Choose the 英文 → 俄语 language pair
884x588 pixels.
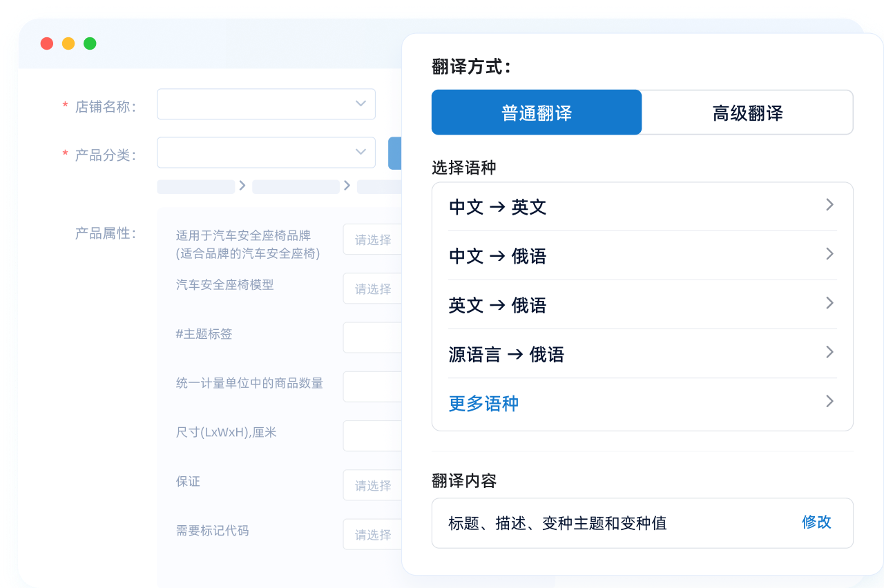(x=642, y=304)
